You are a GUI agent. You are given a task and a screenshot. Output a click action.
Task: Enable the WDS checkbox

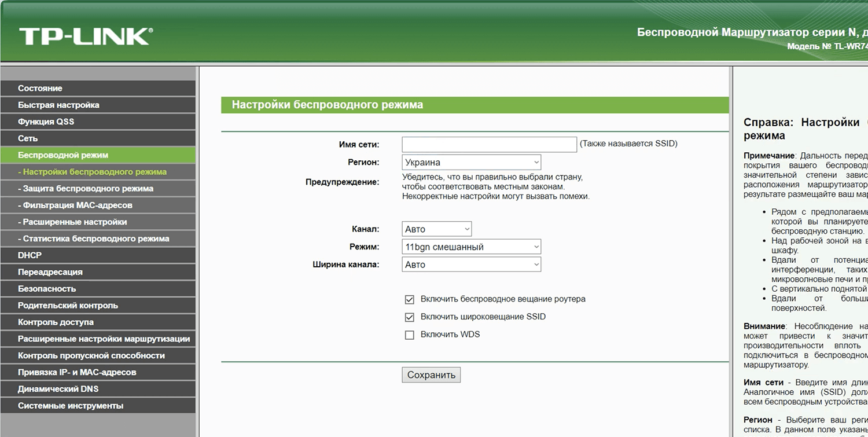coord(410,335)
